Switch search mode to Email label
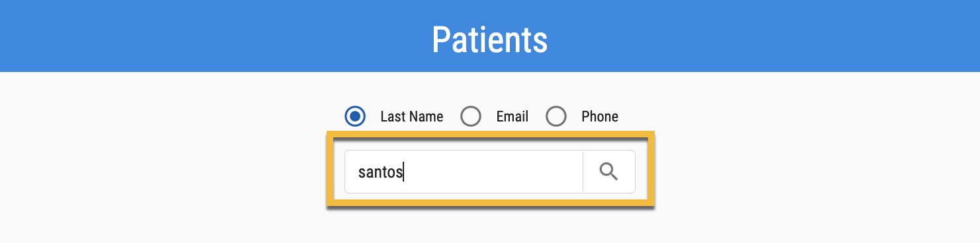 point(512,117)
